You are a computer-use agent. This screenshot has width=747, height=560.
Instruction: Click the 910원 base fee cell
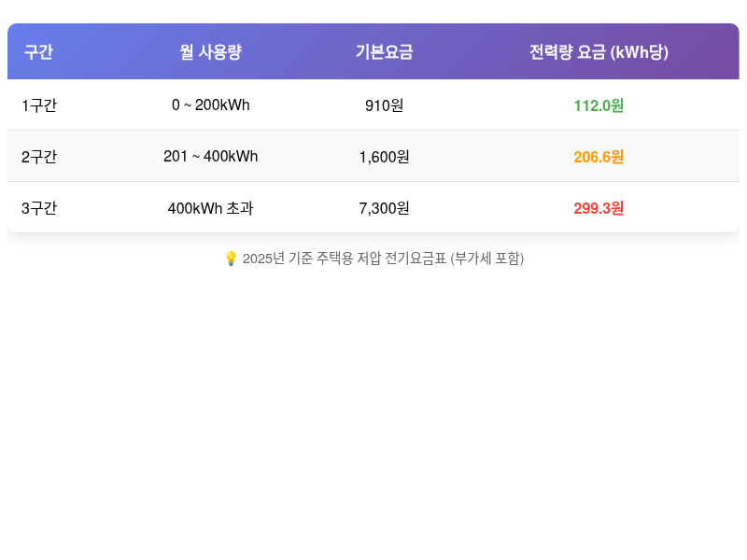[x=382, y=105]
